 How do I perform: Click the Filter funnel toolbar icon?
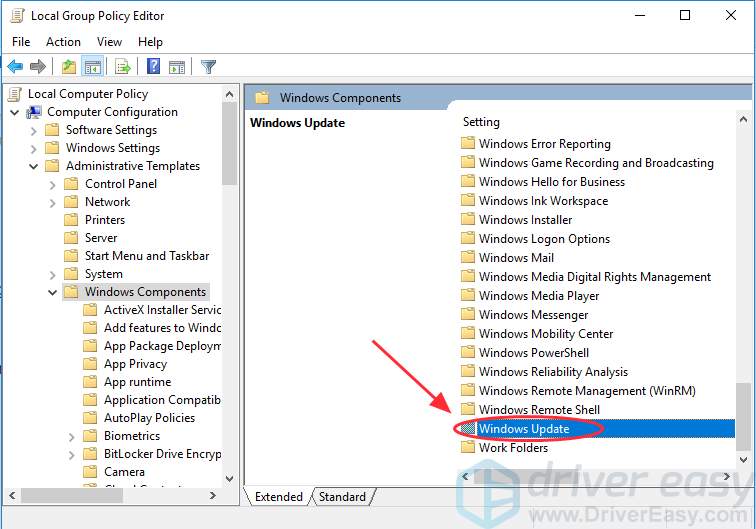[x=208, y=67]
